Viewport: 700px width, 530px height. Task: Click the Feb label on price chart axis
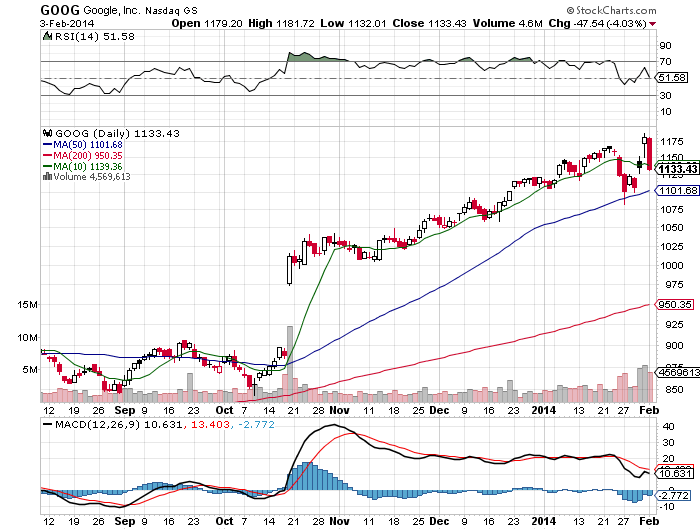tap(649, 410)
